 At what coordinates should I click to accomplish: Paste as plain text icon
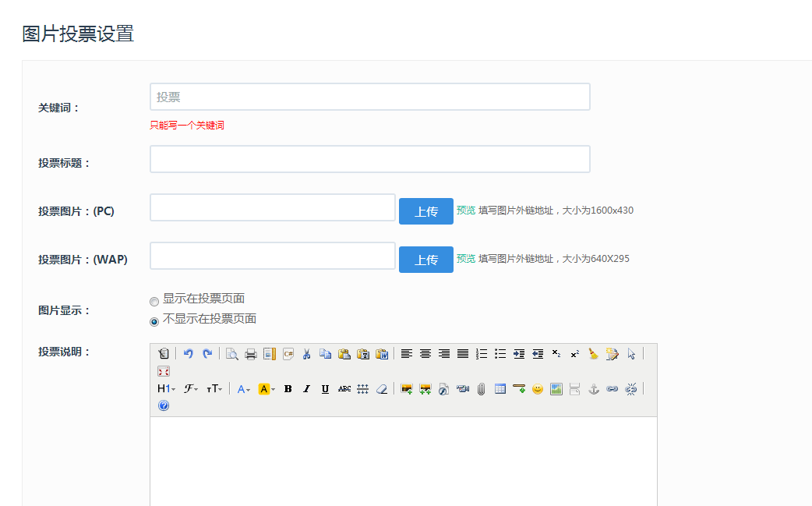tap(363, 354)
